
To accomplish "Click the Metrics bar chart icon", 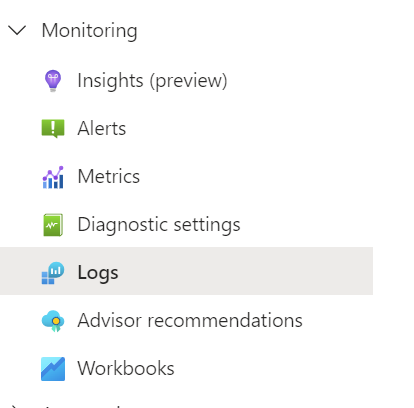I will [53, 177].
